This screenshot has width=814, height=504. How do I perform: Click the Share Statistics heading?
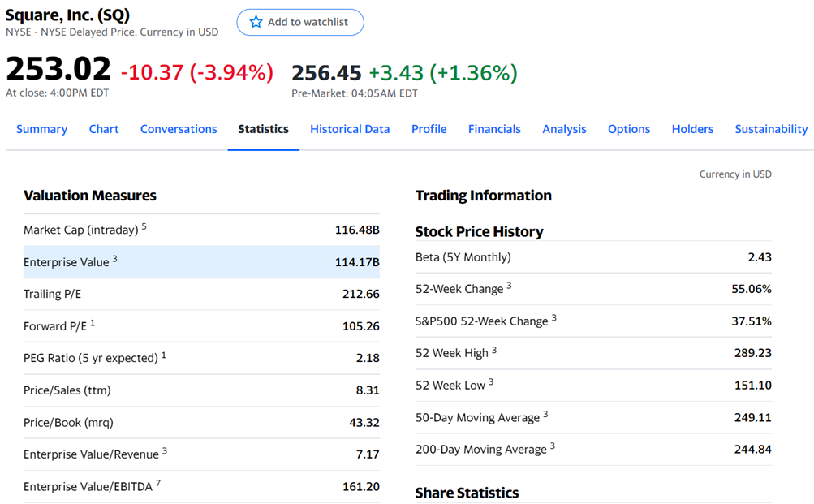[x=467, y=493]
